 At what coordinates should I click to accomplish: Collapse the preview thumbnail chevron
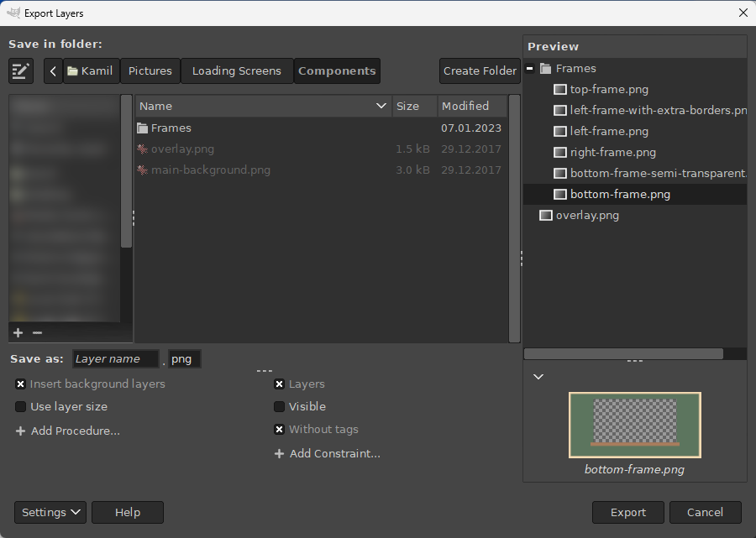click(538, 377)
